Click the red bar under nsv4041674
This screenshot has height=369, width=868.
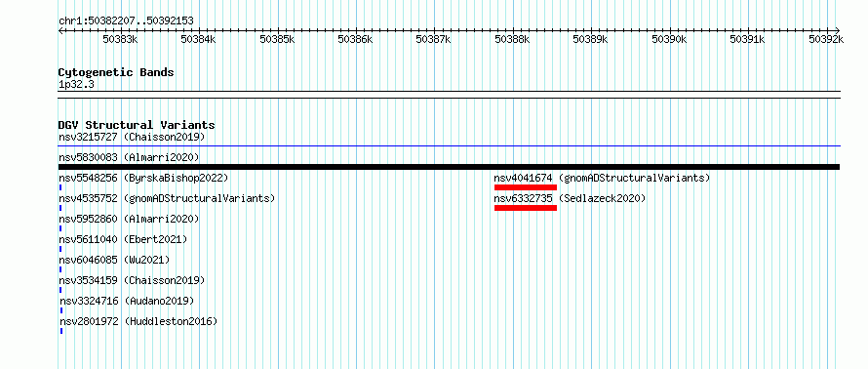[526, 187]
